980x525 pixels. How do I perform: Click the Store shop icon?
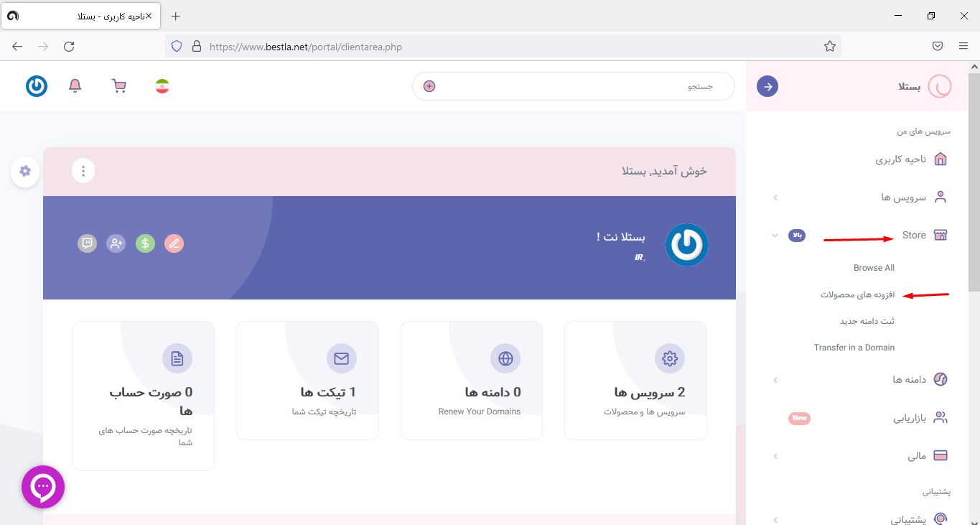tap(940, 235)
